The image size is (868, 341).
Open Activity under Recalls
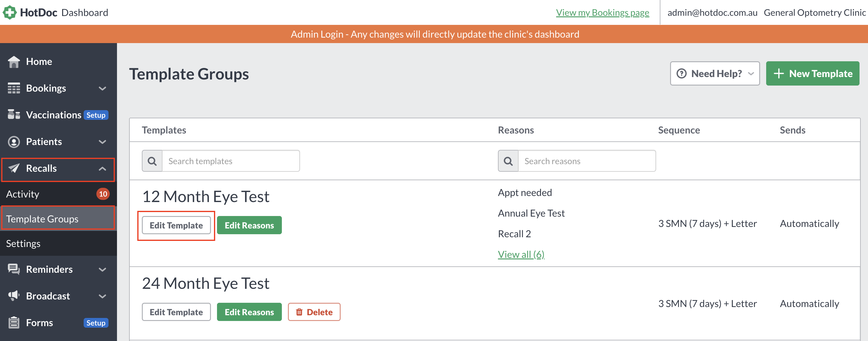click(x=58, y=194)
